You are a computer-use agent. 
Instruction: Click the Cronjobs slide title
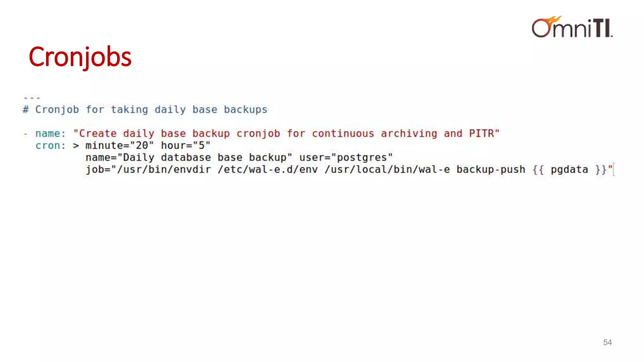click(x=80, y=57)
